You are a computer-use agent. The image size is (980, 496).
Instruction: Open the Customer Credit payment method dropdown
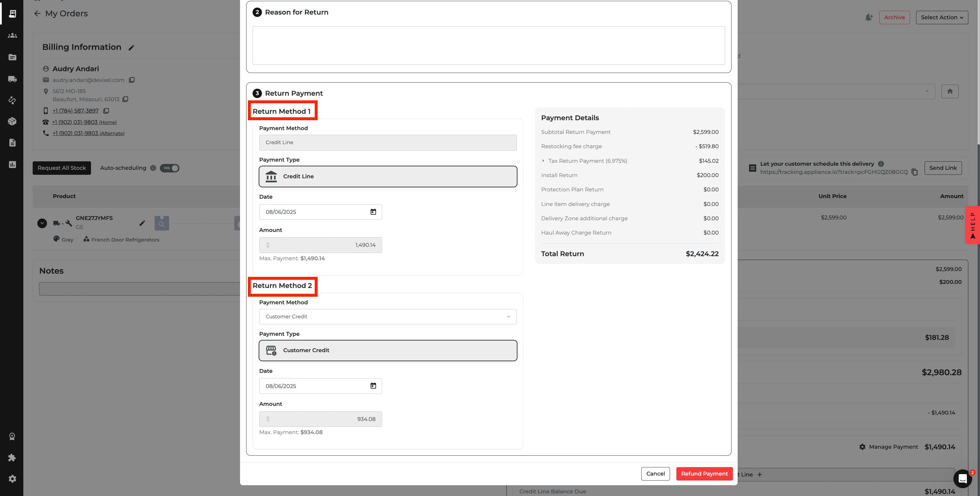coord(388,317)
